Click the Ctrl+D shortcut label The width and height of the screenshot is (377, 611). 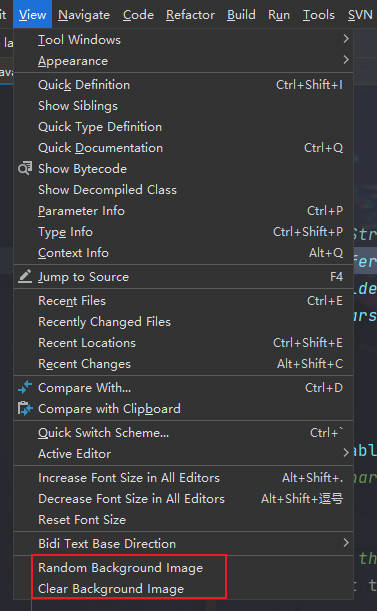324,388
